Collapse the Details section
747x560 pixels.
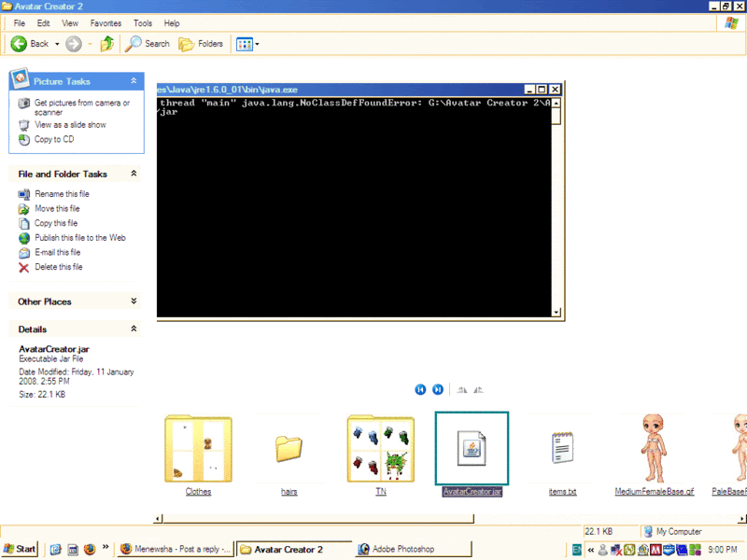(x=134, y=329)
